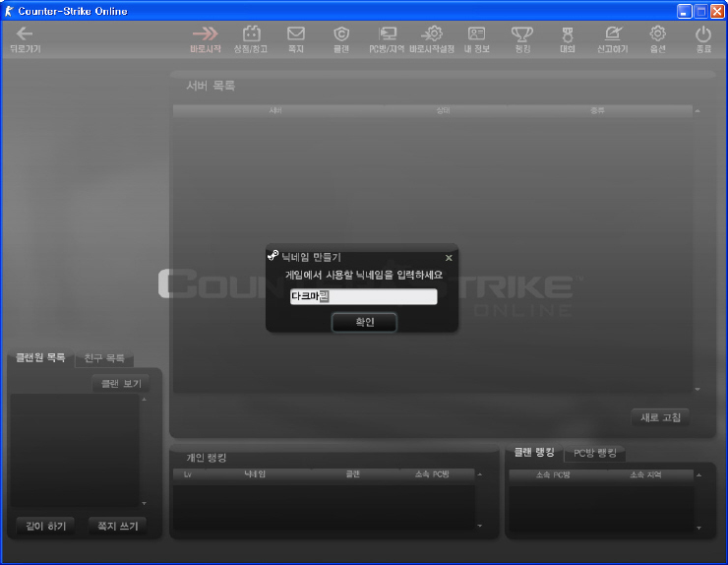Open the 상점/창고 shop icon
The image size is (728, 565).
251,39
